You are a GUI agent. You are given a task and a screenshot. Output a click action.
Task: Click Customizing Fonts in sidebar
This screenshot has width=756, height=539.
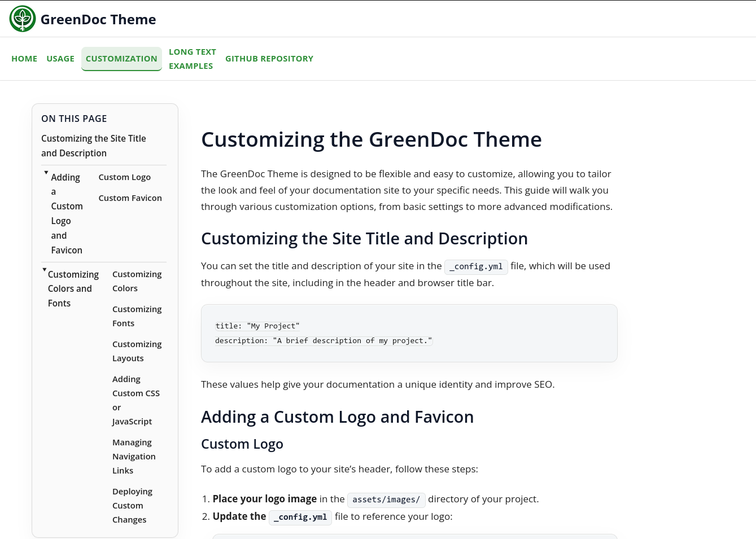point(137,315)
